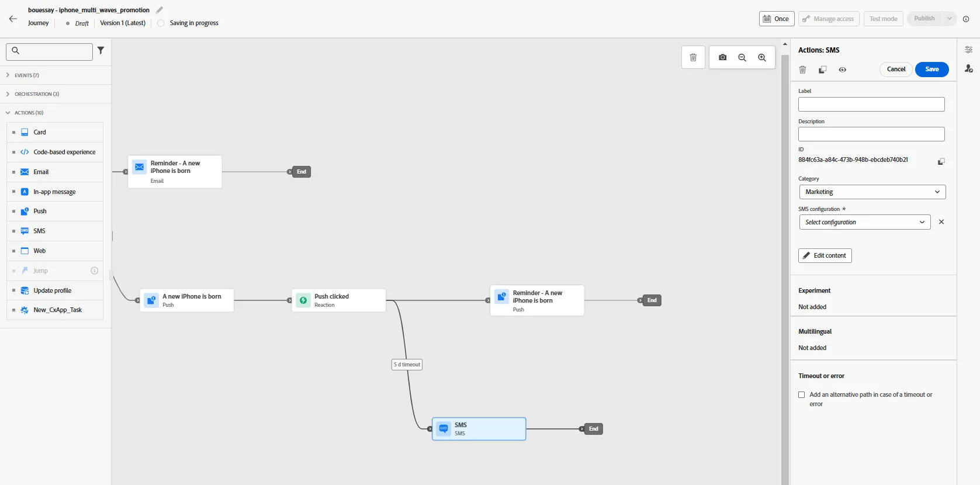Focus the Description input field
Viewport: 980px width, 485px height.
tap(871, 134)
